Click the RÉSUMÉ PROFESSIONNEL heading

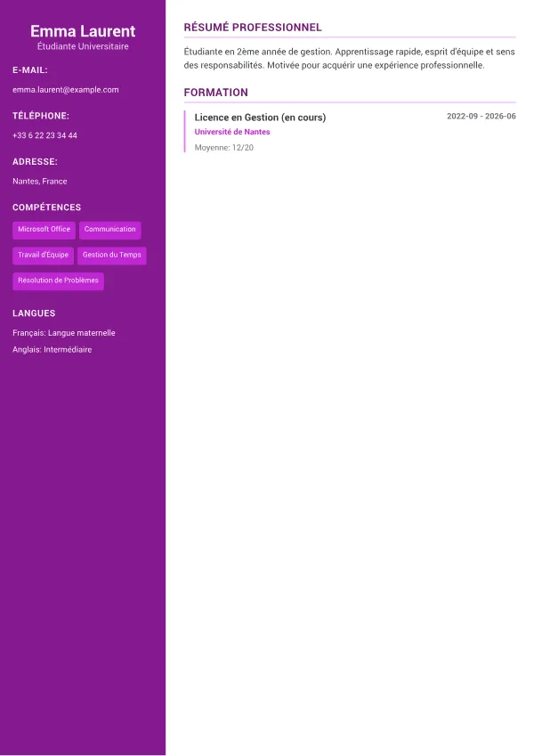point(253,28)
